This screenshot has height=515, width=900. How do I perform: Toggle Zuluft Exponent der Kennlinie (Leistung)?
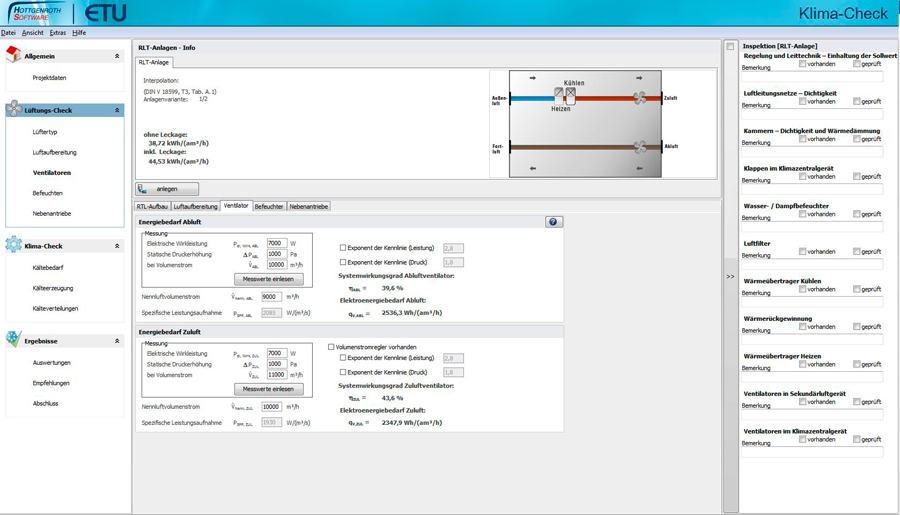click(x=343, y=358)
